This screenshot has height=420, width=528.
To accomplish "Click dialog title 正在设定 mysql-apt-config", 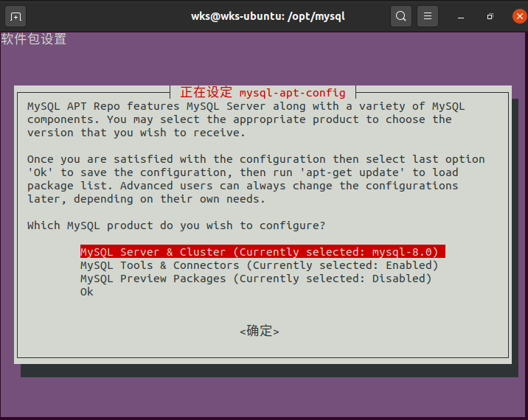I will click(x=263, y=92).
